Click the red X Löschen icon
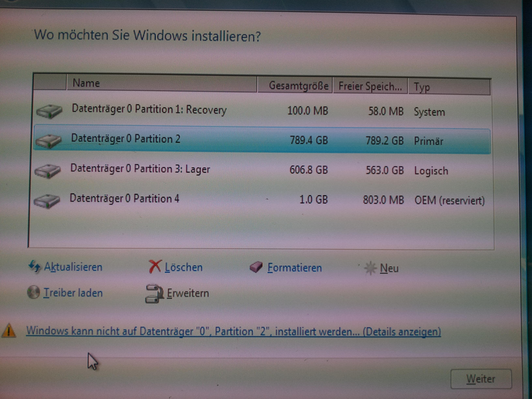Viewport: 532px width, 399px height. (x=155, y=266)
